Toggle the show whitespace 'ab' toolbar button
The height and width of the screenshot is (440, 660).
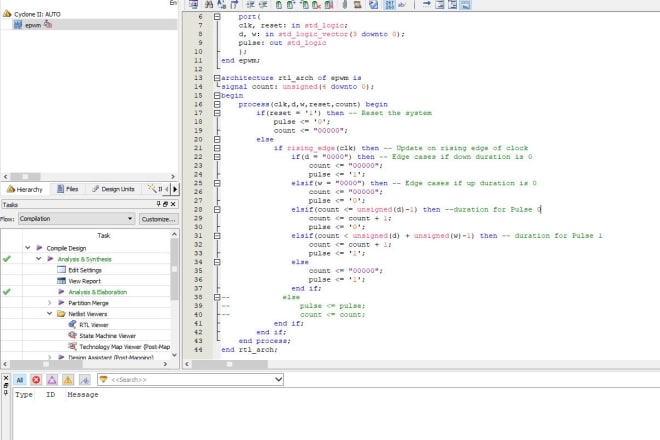[402, 4]
